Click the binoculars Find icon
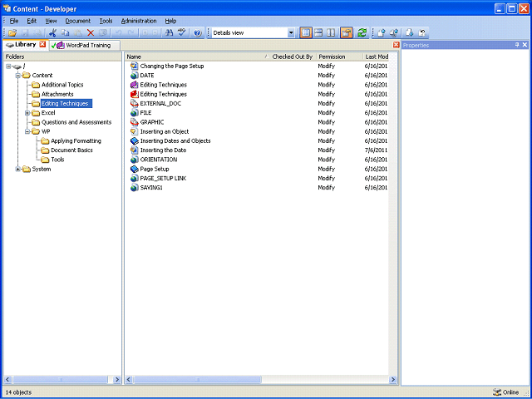 click(169, 33)
